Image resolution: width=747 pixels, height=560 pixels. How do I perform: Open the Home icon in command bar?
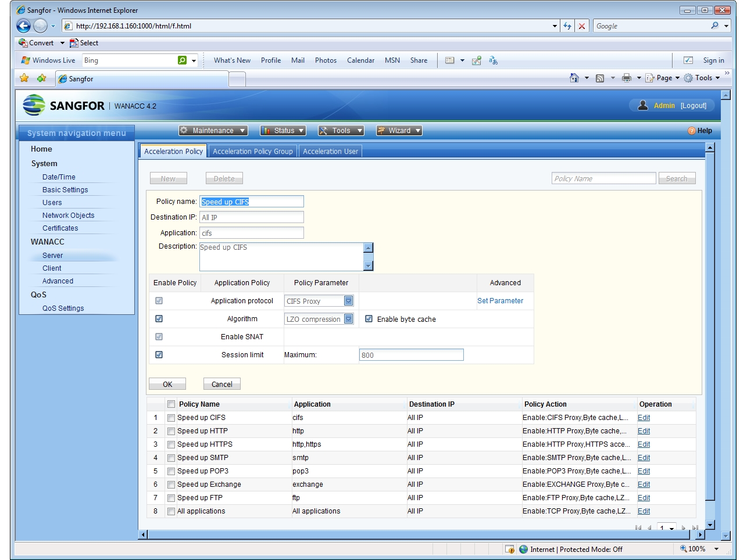tap(574, 78)
